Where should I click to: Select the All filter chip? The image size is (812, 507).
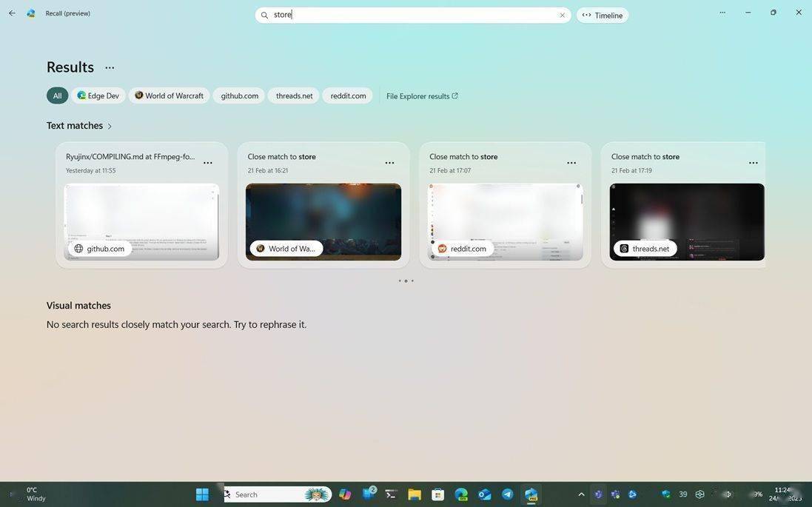(x=58, y=95)
